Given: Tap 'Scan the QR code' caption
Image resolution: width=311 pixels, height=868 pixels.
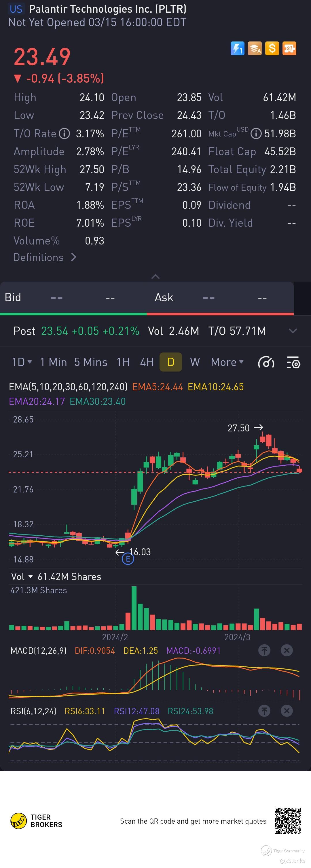Looking at the screenshot, I should 193,821.
